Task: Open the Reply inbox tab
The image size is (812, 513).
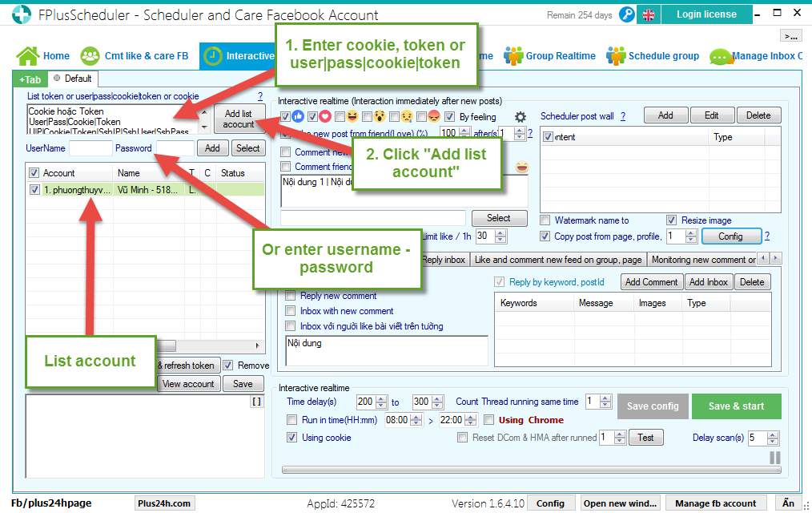Action: [x=444, y=260]
